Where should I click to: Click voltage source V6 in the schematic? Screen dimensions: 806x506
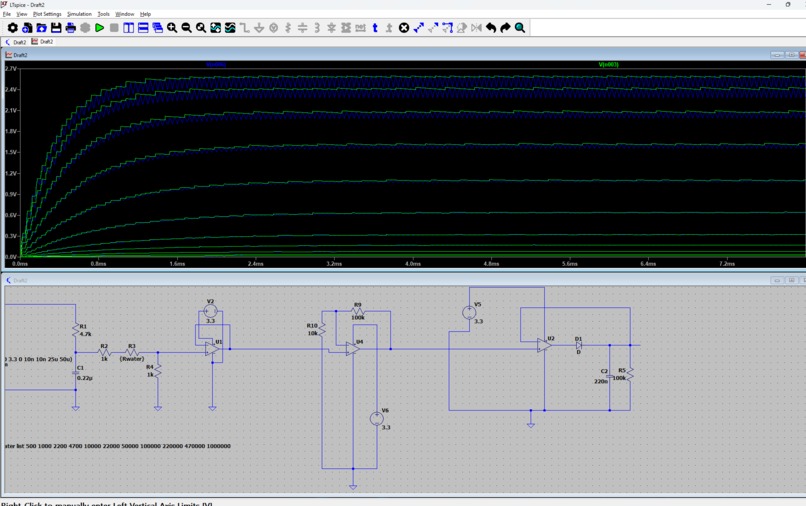(x=377, y=419)
